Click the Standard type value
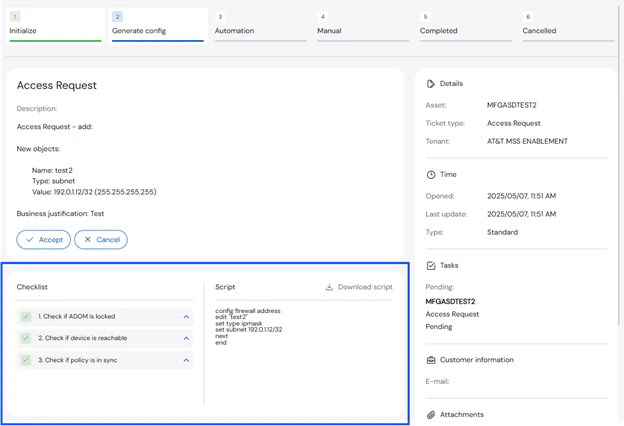The width and height of the screenshot is (624, 426). (502, 232)
